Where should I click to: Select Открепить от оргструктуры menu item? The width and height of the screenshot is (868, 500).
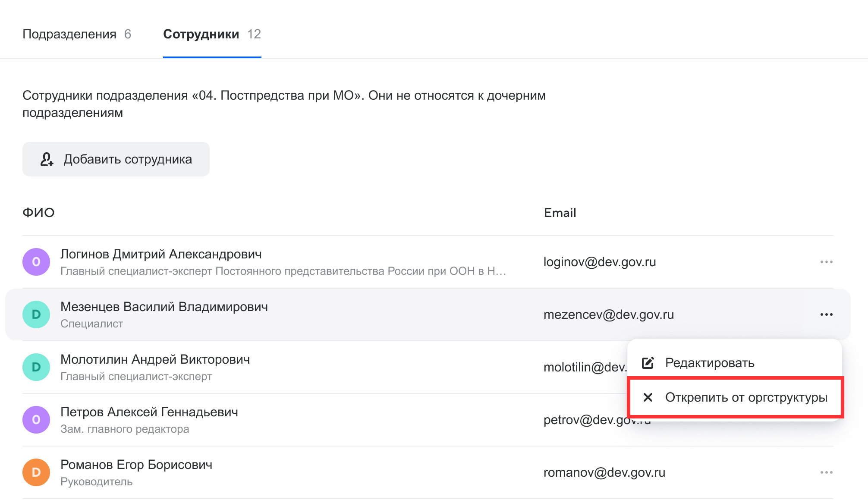(x=745, y=397)
